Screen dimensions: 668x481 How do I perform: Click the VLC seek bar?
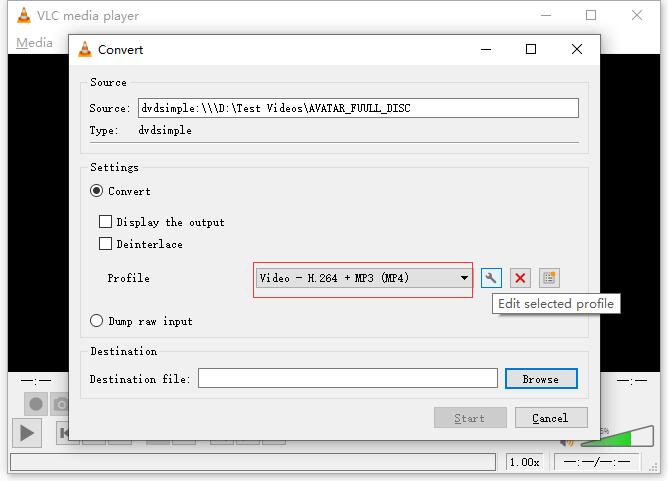253,462
